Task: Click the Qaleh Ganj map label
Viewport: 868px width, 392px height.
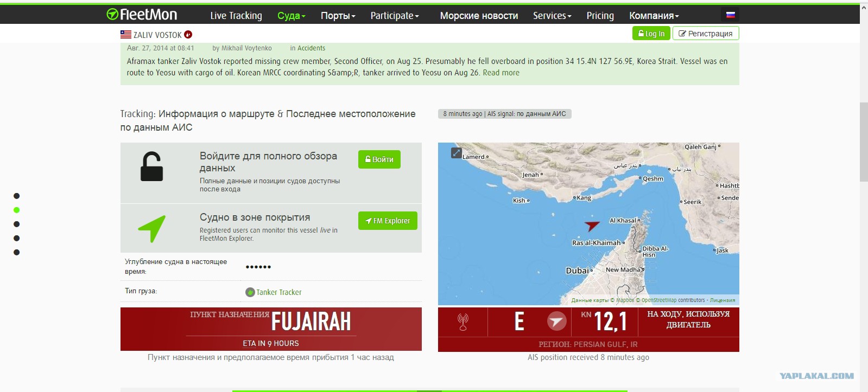Action: click(701, 147)
